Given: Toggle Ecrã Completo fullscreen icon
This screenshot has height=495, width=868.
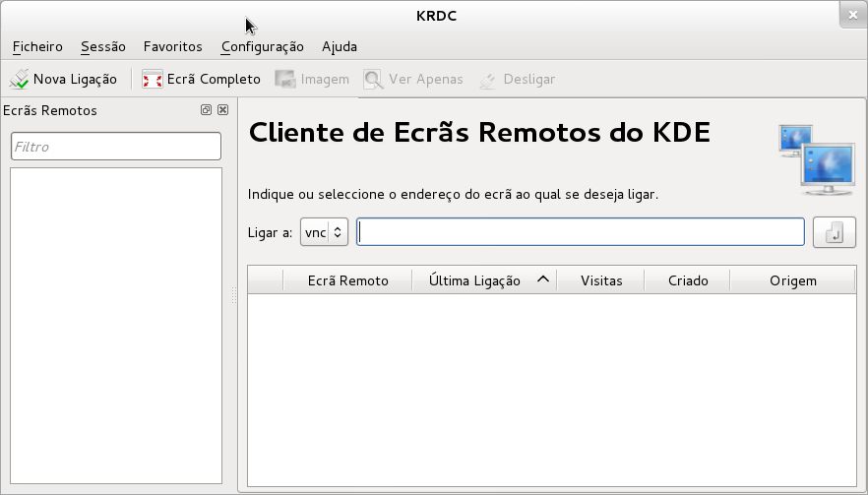Looking at the screenshot, I should [153, 79].
